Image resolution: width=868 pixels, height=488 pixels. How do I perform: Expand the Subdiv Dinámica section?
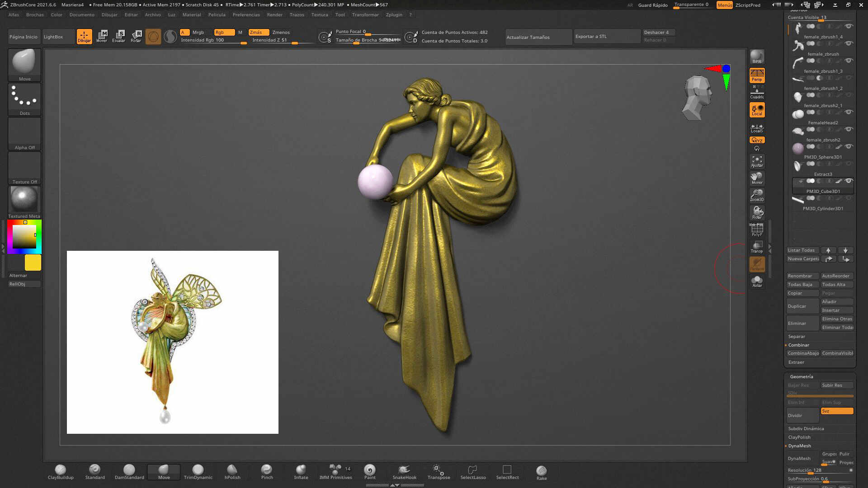[806, 429]
